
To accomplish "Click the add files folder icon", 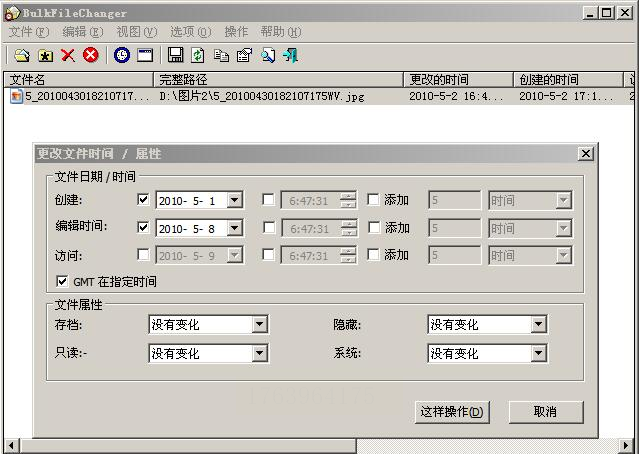I will point(22,55).
